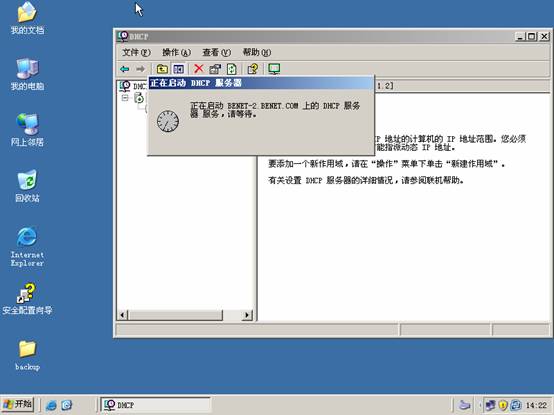Toggle the show/hide console tree icon
Screen dimensions: 554x415
click(178, 69)
